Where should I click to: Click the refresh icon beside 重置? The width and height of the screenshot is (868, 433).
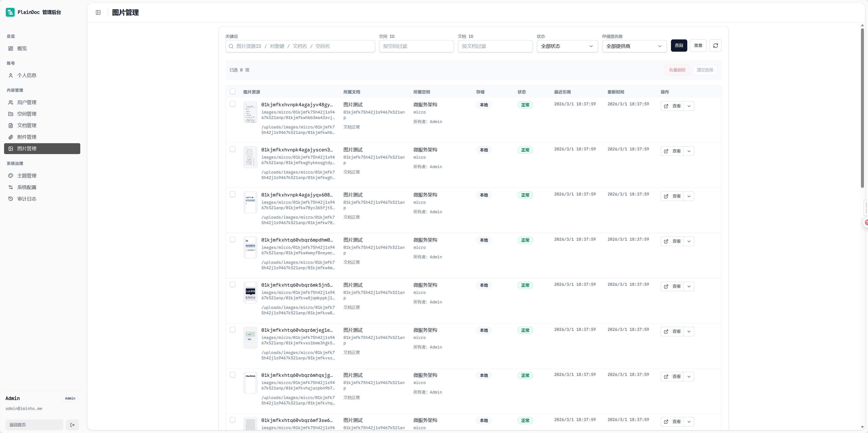click(715, 46)
